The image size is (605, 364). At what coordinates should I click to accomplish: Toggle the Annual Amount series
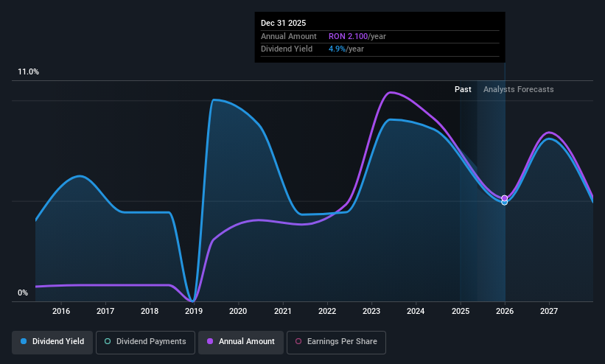(x=241, y=342)
